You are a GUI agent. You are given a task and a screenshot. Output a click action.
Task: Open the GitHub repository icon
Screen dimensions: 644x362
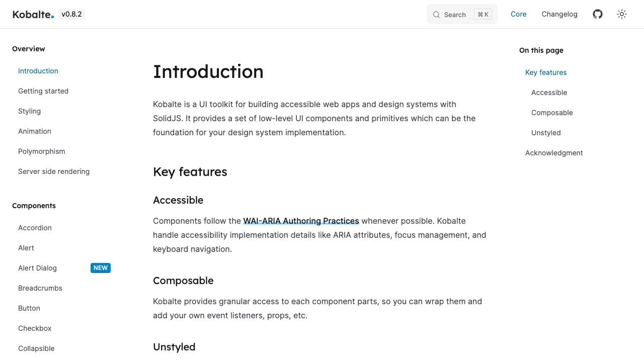(x=598, y=14)
